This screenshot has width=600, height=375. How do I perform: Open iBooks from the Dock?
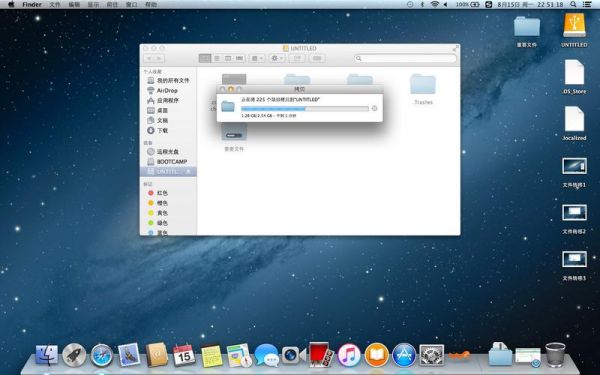[x=376, y=355]
